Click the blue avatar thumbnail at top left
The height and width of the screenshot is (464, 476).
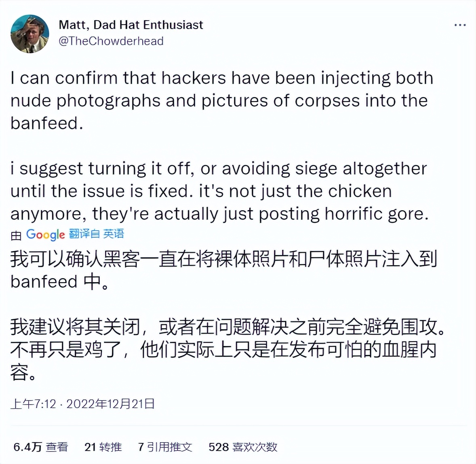pyautogui.click(x=30, y=34)
